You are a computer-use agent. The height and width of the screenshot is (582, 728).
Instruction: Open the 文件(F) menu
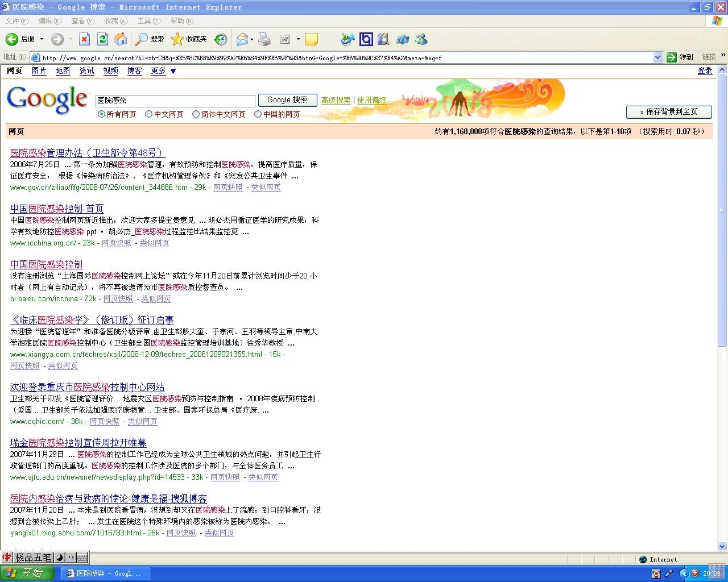coord(16,21)
